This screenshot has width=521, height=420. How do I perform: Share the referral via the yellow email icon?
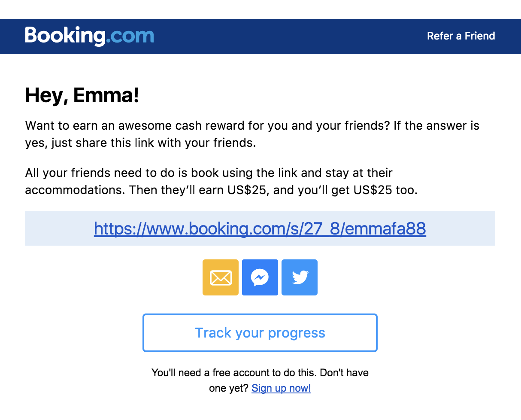coord(221,277)
